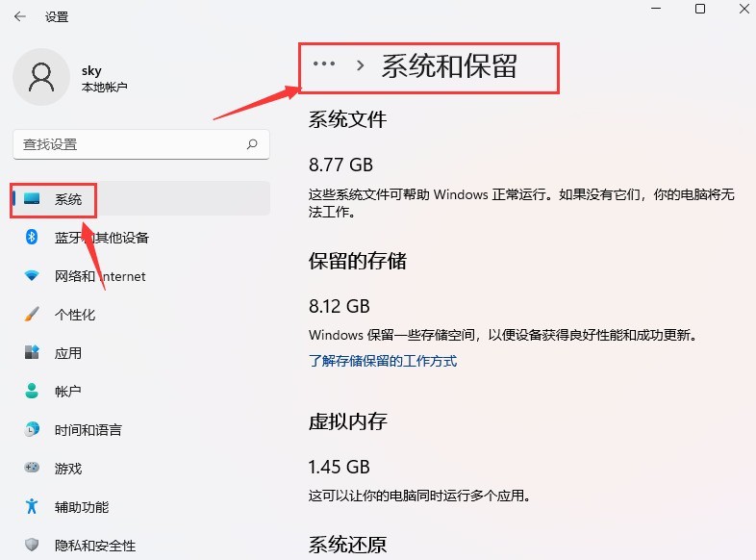
Task: Click the 系统和保留 page title
Action: click(449, 66)
